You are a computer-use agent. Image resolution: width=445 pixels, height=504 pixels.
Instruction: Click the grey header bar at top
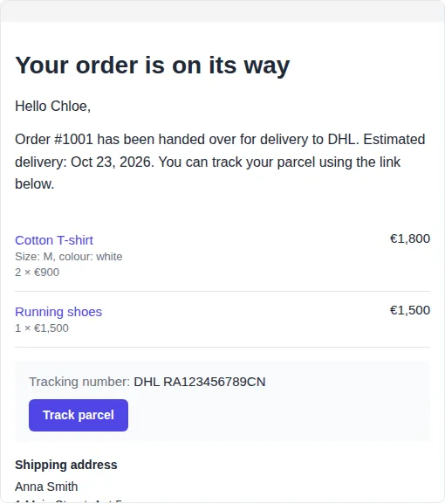coord(222,11)
